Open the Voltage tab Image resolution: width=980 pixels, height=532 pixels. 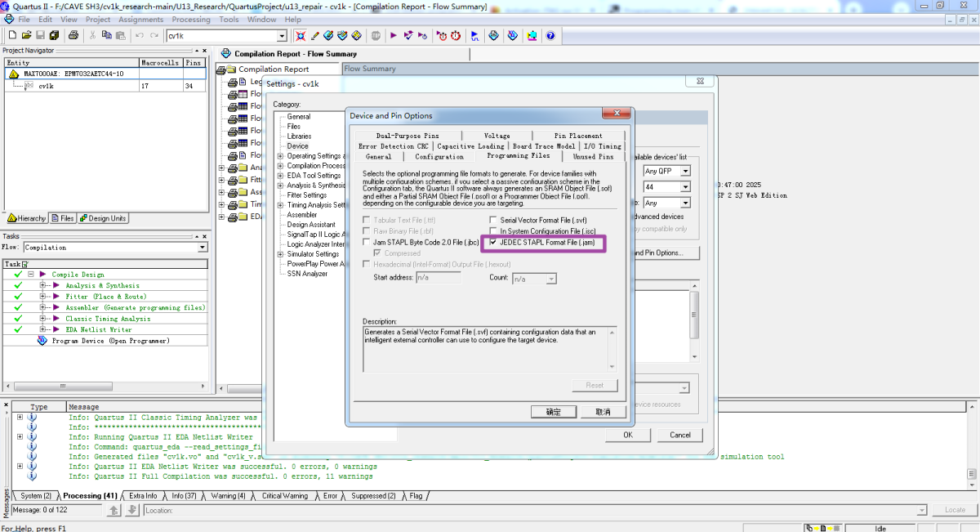[497, 136]
